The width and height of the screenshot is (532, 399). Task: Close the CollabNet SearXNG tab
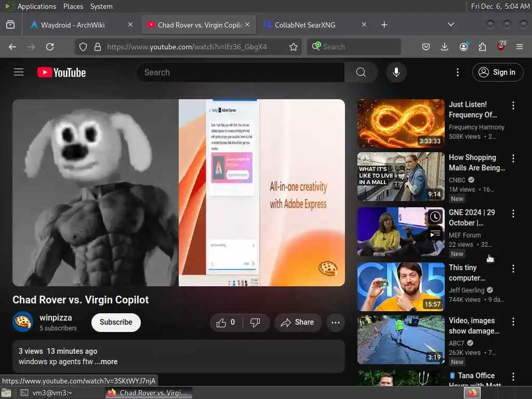coord(364,24)
